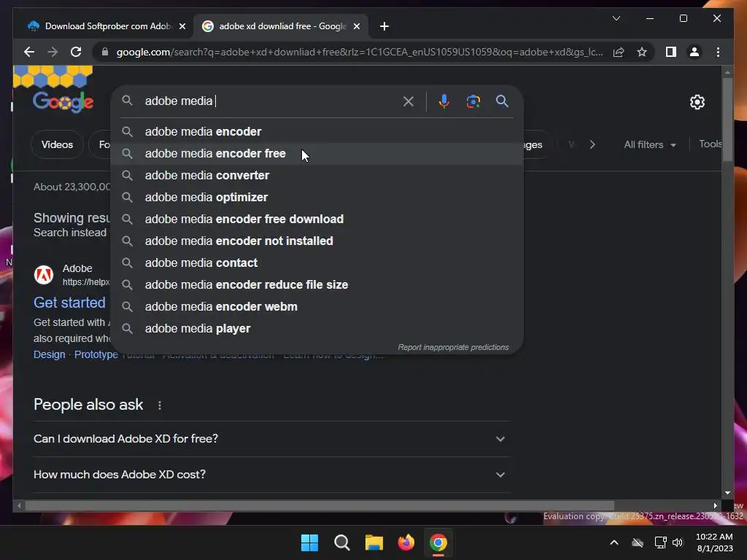The height and width of the screenshot is (560, 747).
Task: Pick suggestion 'adobe media encoder webm'
Action: [x=317, y=307]
